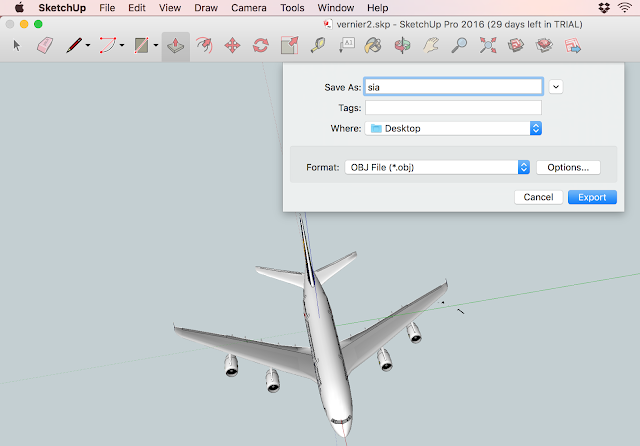The width and height of the screenshot is (640, 446).
Task: Open the Shape tool dropdown arrow
Action: (x=156, y=45)
